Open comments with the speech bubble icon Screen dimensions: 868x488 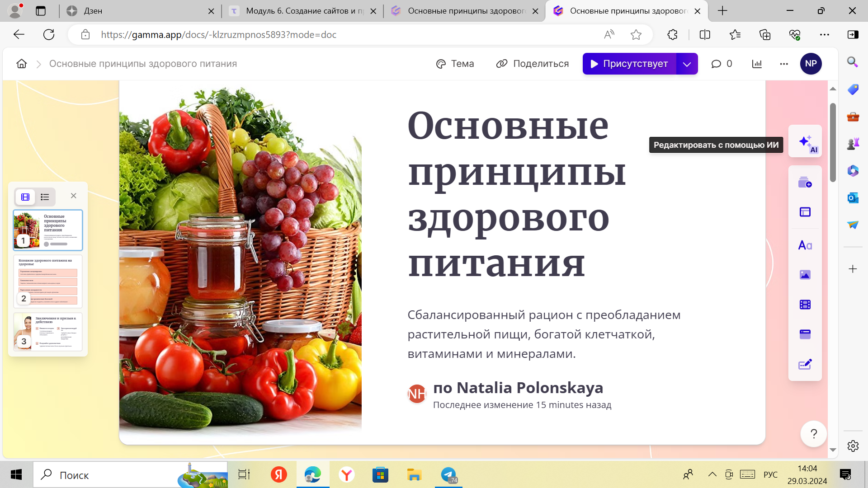(x=717, y=64)
